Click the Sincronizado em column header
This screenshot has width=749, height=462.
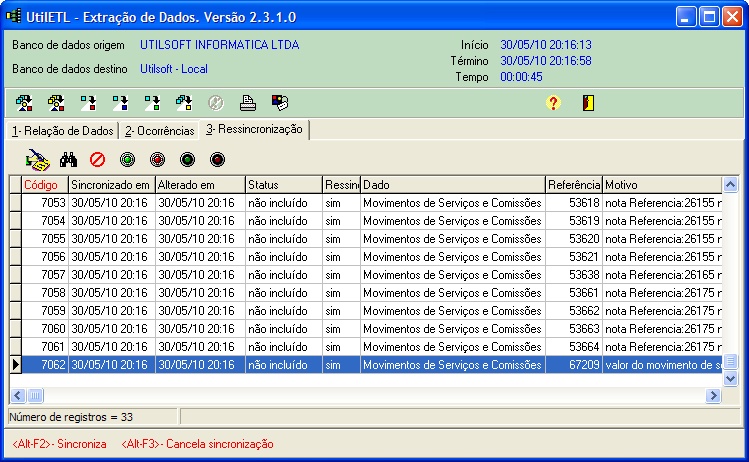coord(112,185)
